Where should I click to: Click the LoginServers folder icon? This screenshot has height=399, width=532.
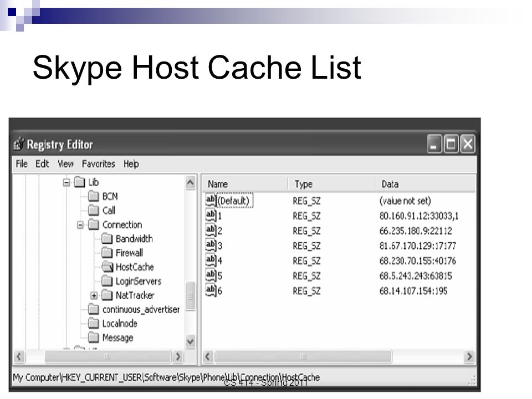107,281
